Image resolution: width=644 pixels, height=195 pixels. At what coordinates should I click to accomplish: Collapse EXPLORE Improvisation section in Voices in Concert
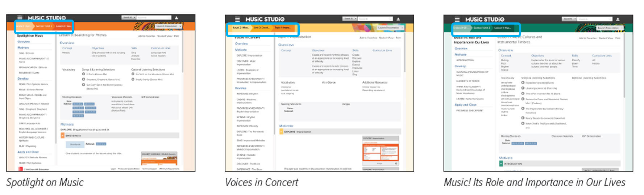[281, 132]
